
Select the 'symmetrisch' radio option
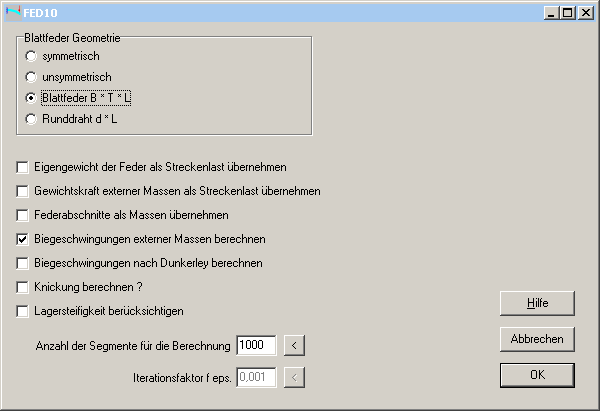pyautogui.click(x=32, y=56)
